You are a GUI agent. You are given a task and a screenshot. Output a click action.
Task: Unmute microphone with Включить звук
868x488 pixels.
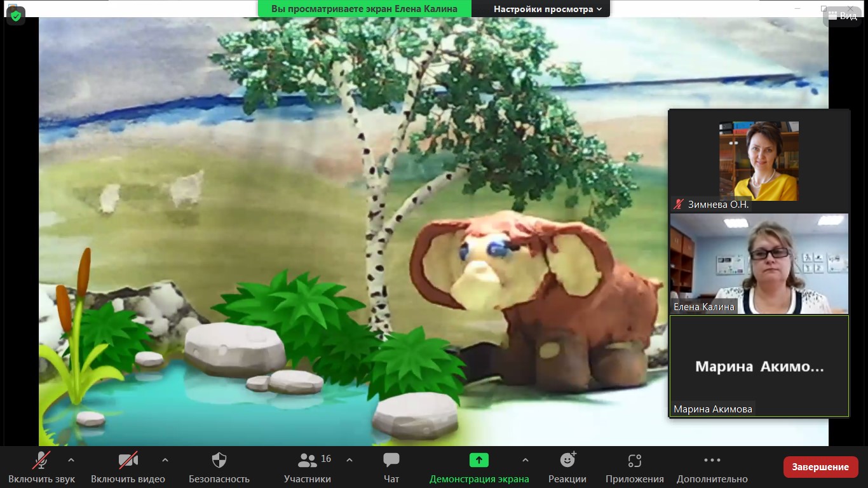42,468
